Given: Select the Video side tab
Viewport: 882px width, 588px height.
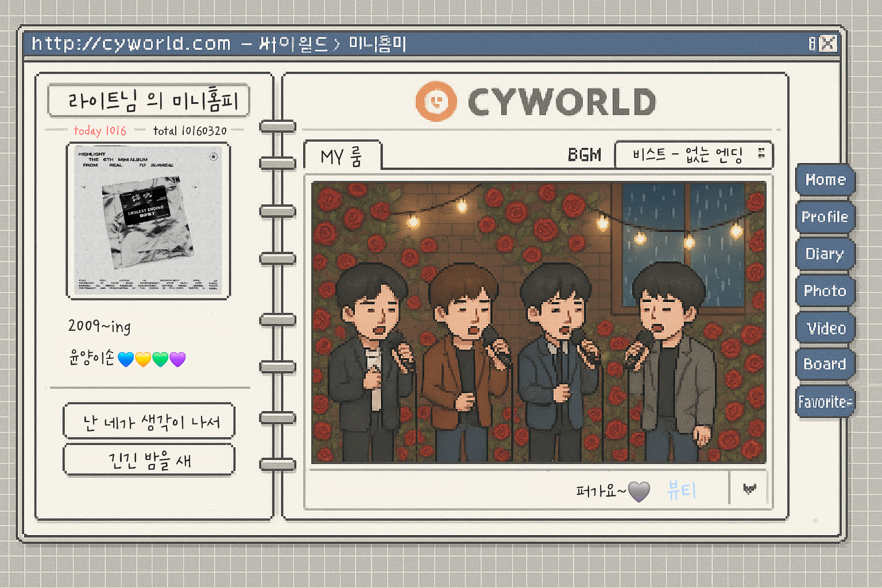Looking at the screenshot, I should pos(825,328).
